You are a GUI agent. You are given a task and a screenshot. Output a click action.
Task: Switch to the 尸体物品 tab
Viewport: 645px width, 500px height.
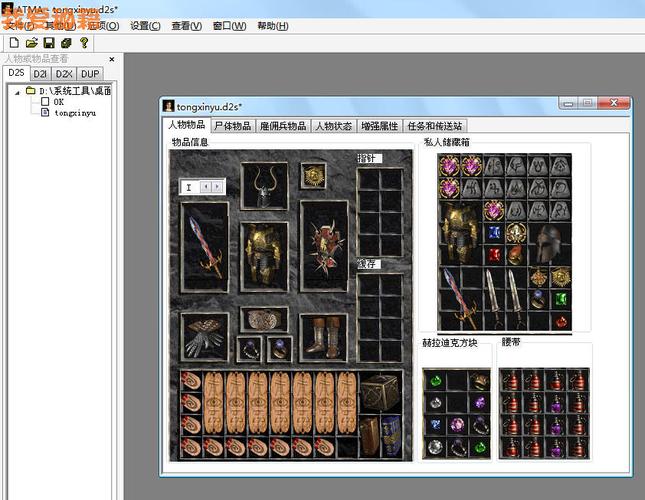pos(232,126)
